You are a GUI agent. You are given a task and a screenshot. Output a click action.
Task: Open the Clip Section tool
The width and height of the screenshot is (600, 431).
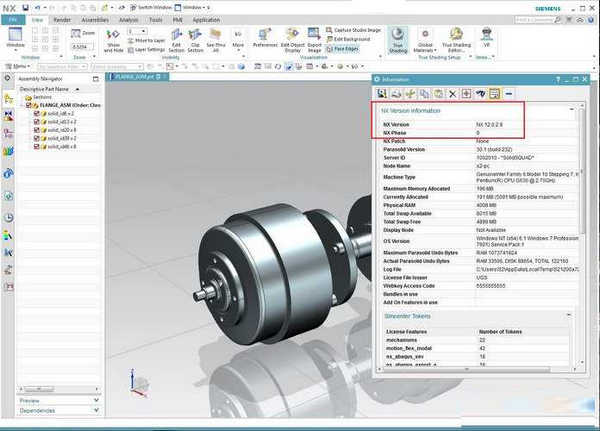click(x=195, y=41)
